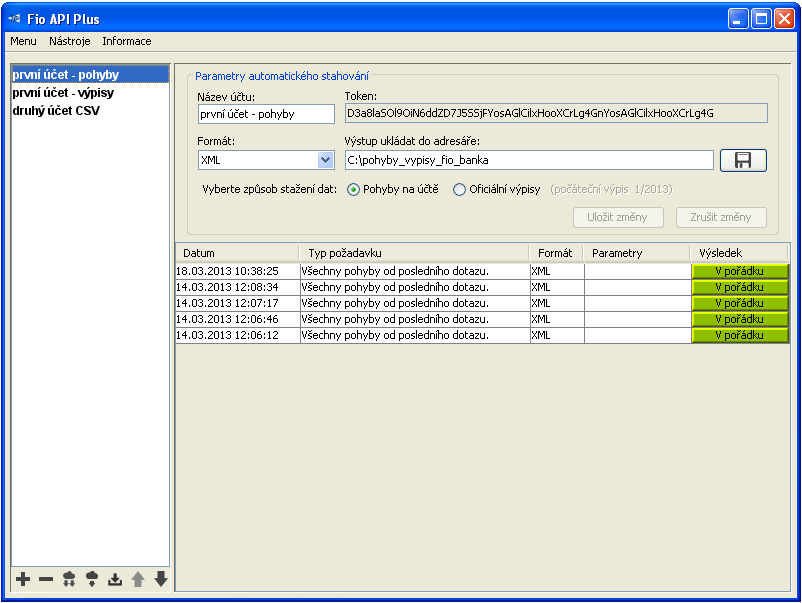Click the Formát column header in the table
Screen dimensions: 802x603
556,253
